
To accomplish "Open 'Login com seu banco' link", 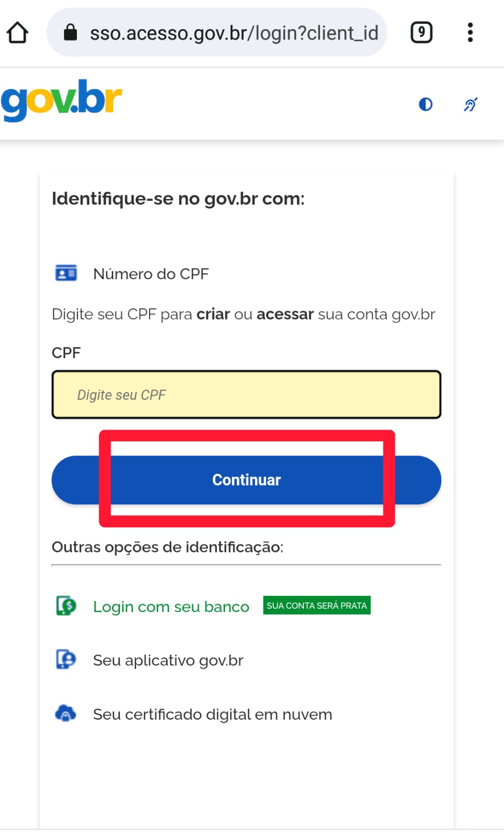I will (x=170, y=606).
